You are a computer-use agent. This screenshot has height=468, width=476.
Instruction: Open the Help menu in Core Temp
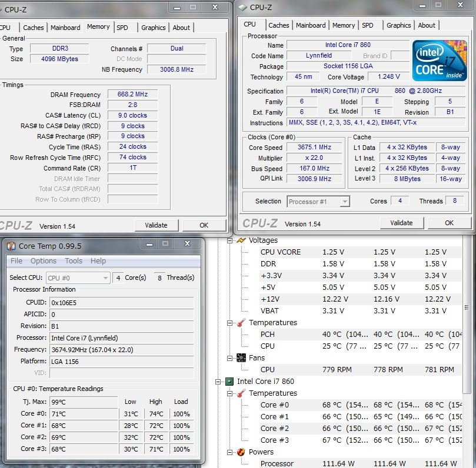pos(98,261)
